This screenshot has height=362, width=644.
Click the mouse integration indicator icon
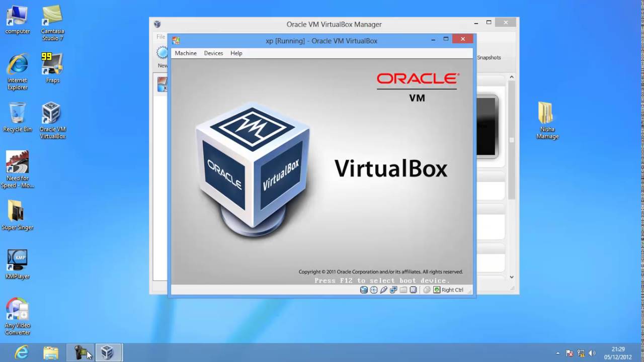pos(427,290)
